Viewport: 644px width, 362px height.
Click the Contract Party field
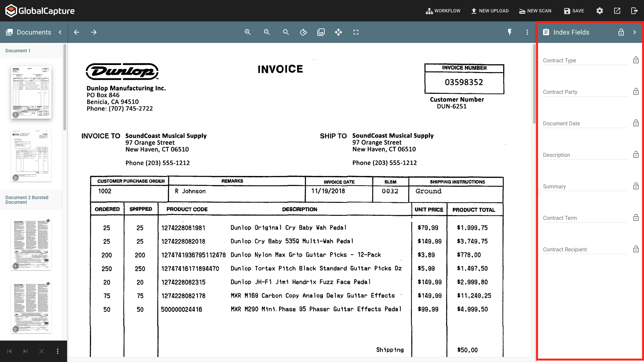(x=585, y=92)
